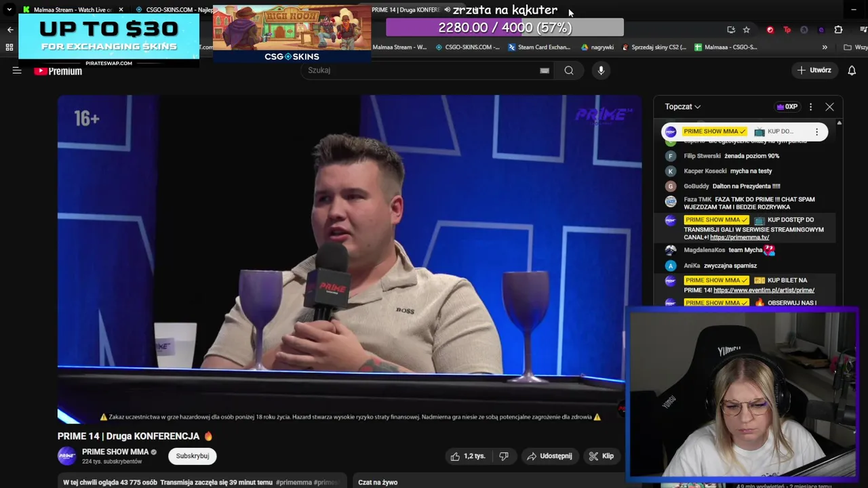Viewport: 868px width, 488px height.
Task: Open the eventim.pl prime tickets link
Action: [764, 290]
